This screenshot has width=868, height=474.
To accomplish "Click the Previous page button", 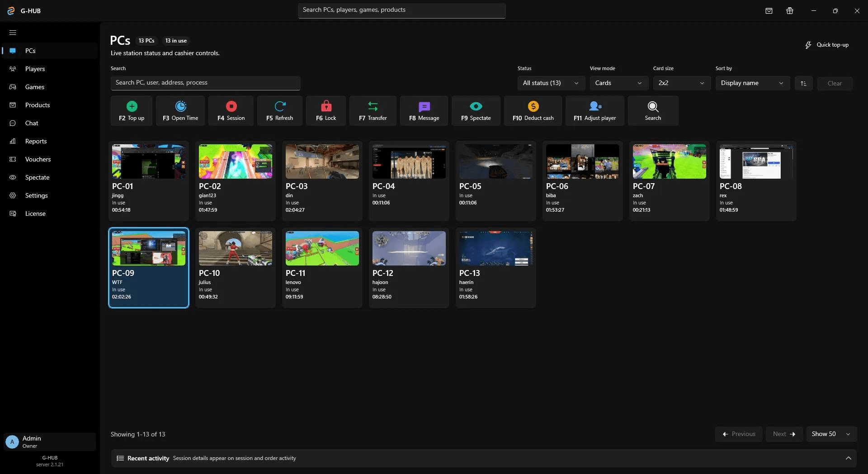I will click(739, 434).
